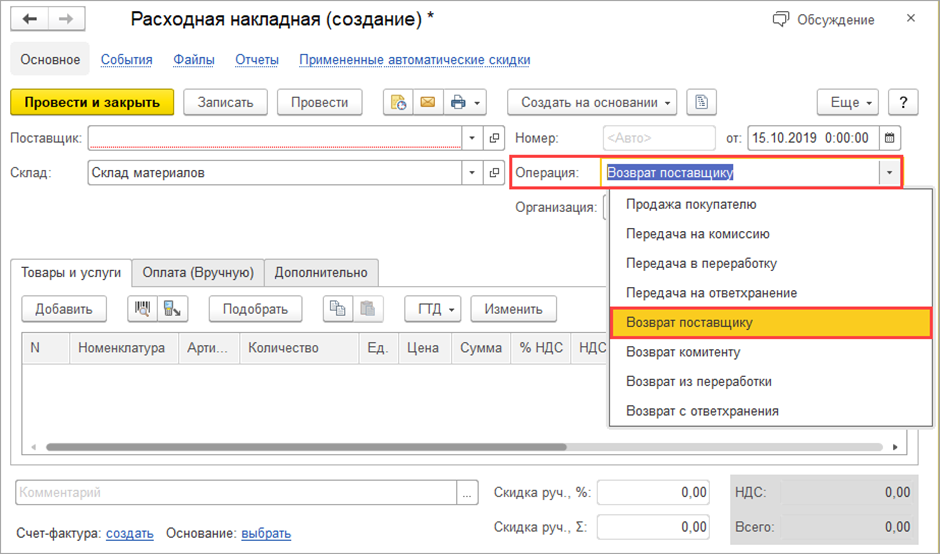Click the document movements report icon
The height and width of the screenshot is (554, 940).
click(398, 103)
